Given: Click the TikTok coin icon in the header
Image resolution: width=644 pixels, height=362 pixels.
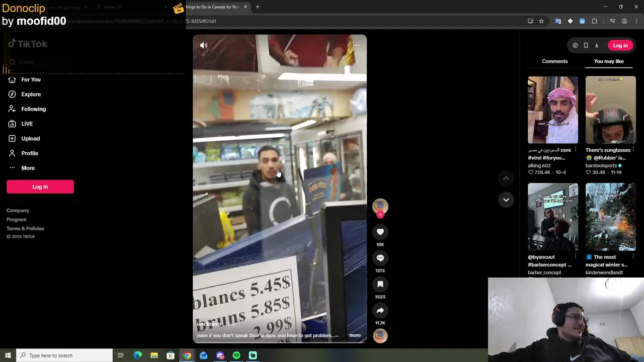Looking at the screenshot, I should coord(575,45).
